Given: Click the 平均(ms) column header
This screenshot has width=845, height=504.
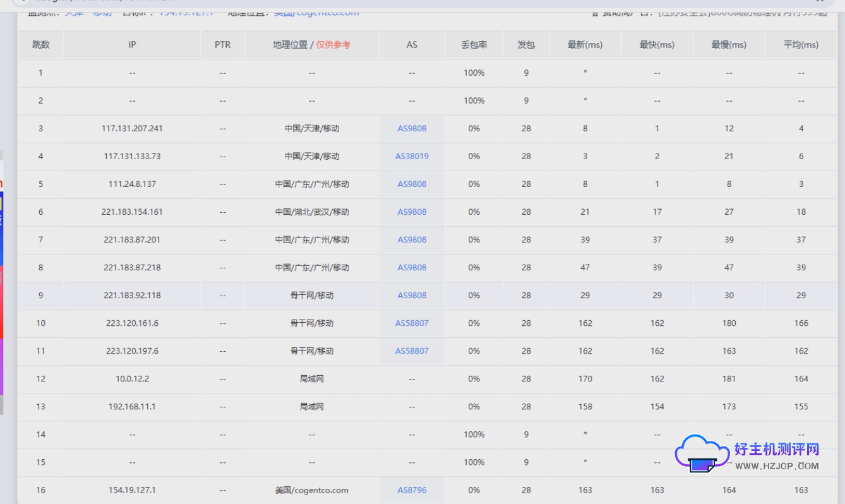Looking at the screenshot, I should click(800, 44).
